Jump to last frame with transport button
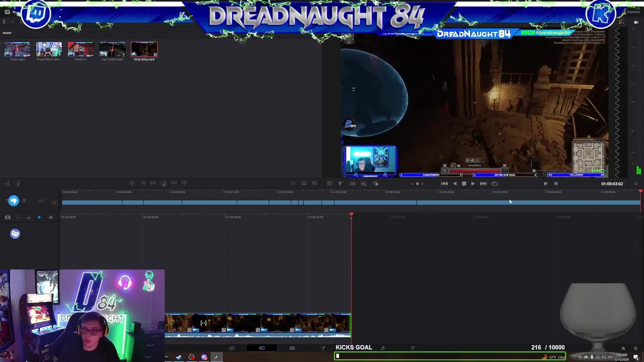Image resolution: width=644 pixels, height=362 pixels. pos(483,184)
